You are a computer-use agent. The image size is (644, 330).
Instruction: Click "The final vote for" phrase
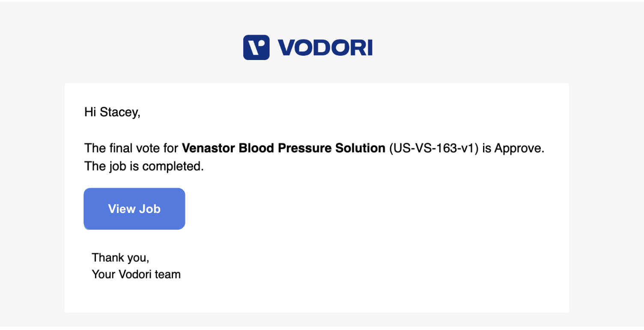click(x=131, y=148)
